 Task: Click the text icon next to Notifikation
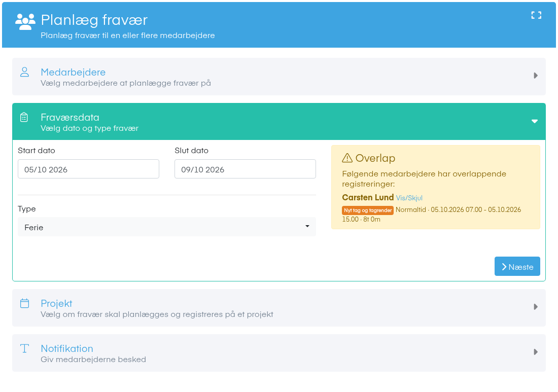pos(24,348)
